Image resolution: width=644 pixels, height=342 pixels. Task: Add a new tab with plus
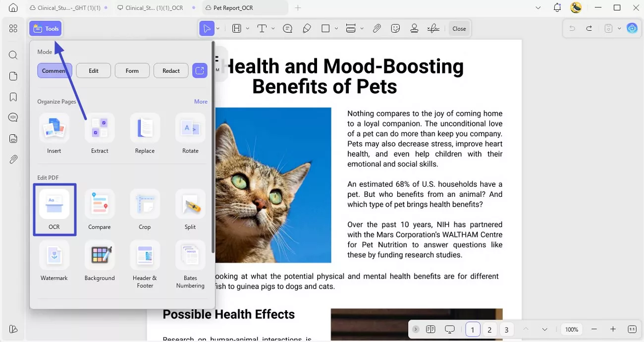[298, 8]
